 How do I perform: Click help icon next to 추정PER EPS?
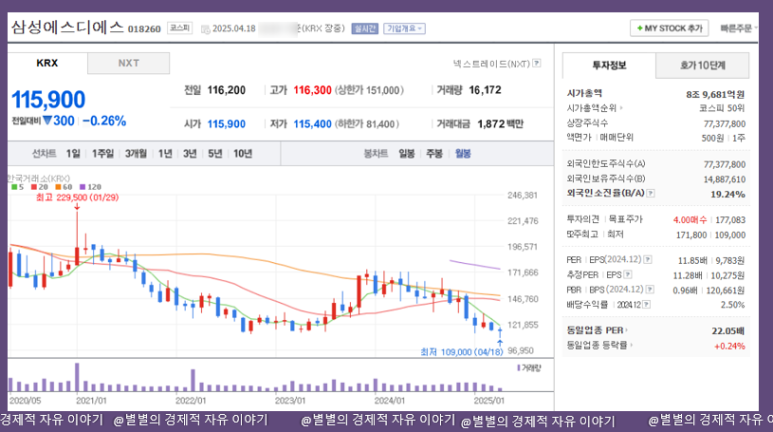(628, 275)
